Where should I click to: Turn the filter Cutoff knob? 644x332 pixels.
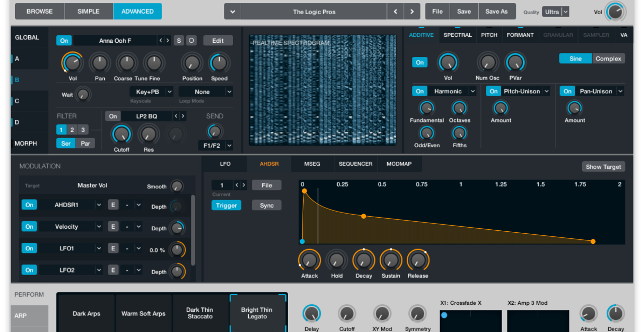121,135
